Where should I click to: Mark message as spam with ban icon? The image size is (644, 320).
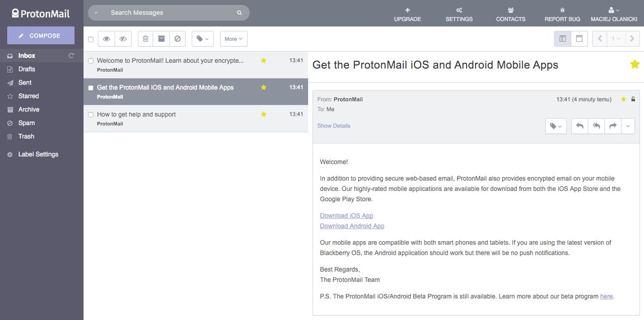tap(177, 39)
